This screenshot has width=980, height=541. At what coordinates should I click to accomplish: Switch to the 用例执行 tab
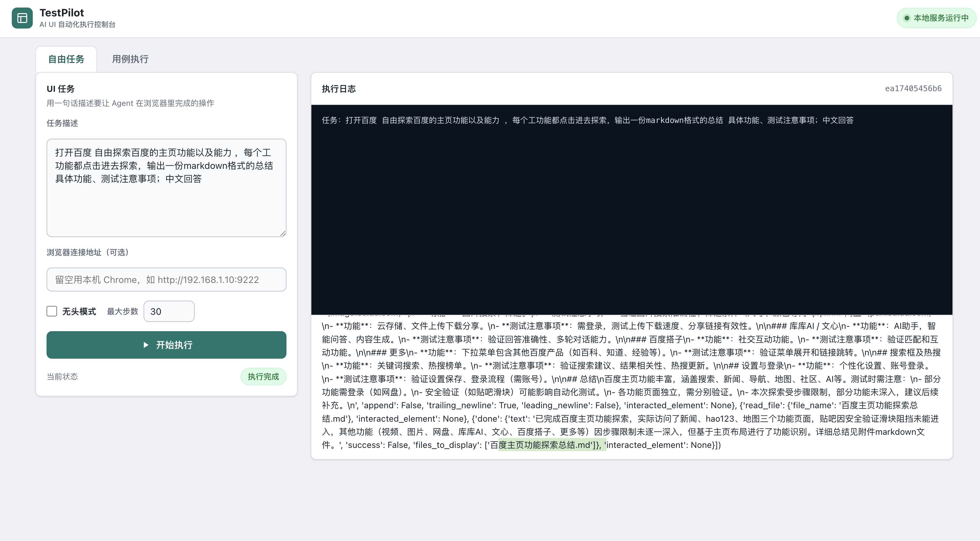[130, 59]
